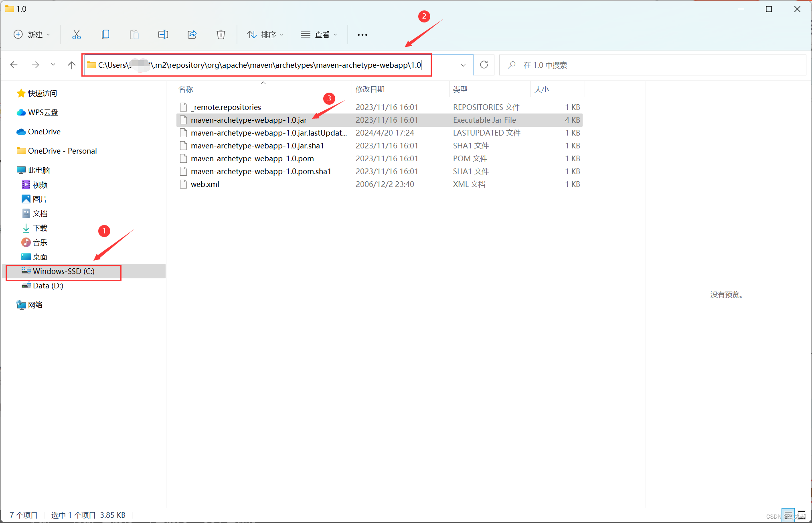Open the Videos (视频) folder
812x523 pixels.
(34, 184)
